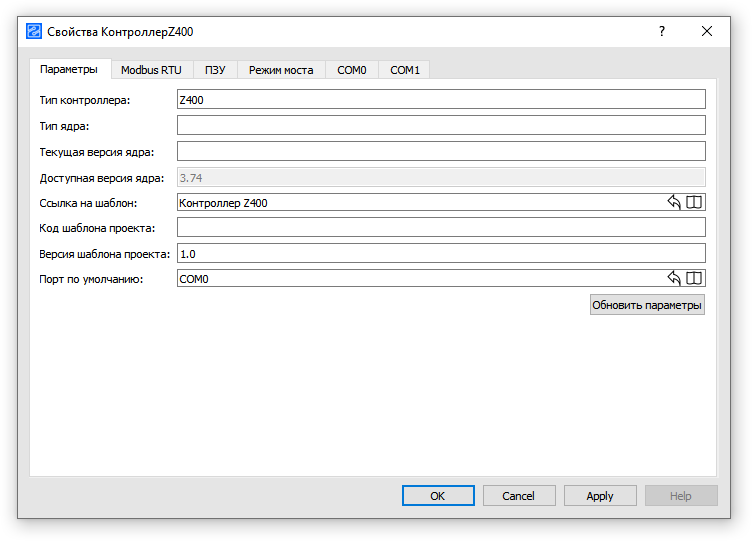Click the reset arrow icon for default port
The height and width of the screenshot is (541, 752).
[x=674, y=279]
